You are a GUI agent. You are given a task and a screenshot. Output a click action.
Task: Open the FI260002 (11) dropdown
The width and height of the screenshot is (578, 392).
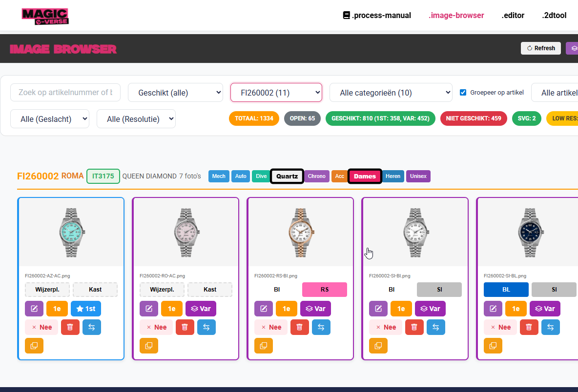click(276, 92)
